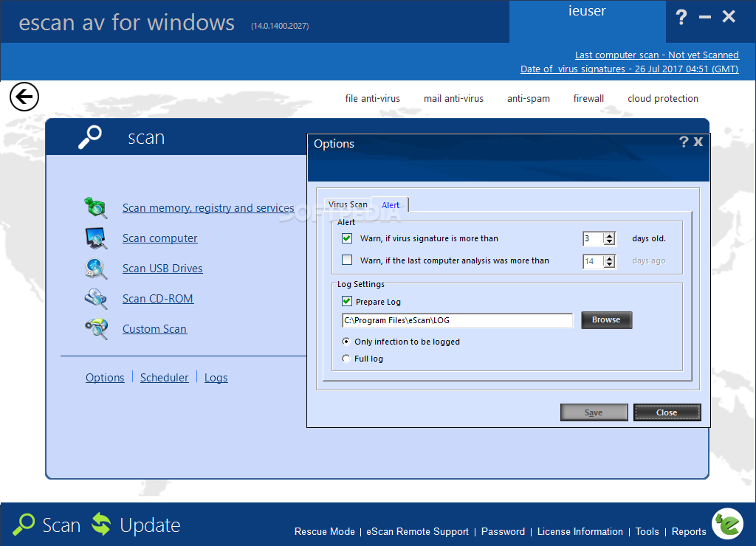Screen dimensions: 756x546
Task: Switch to the Virus Scan tab
Action: 348,204
